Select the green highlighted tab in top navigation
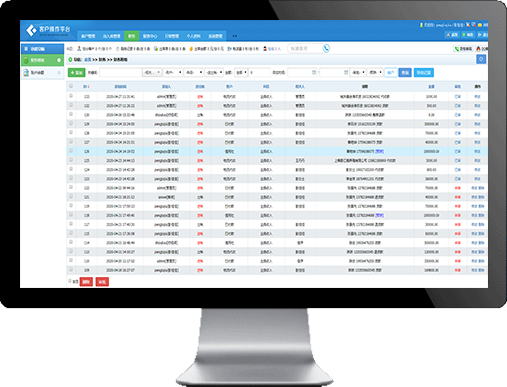The image size is (507, 387). pos(132,36)
